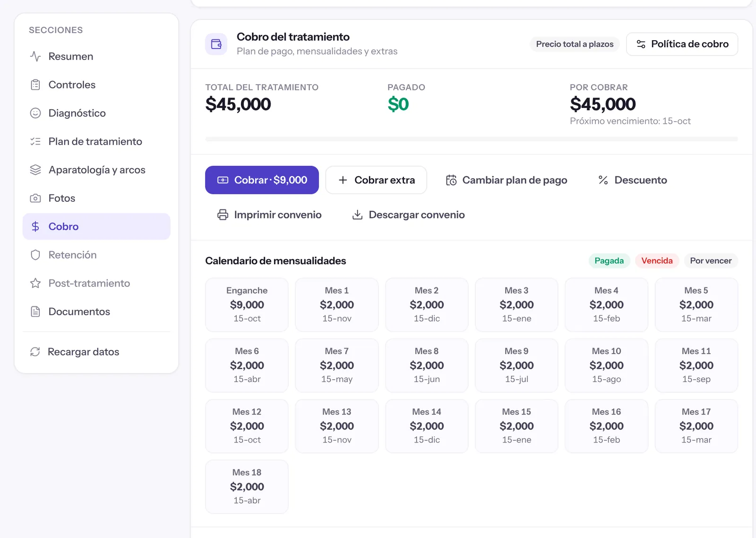The height and width of the screenshot is (538, 756).
Task: Click the Aparatología y arcos layers icon
Action: coord(35,170)
